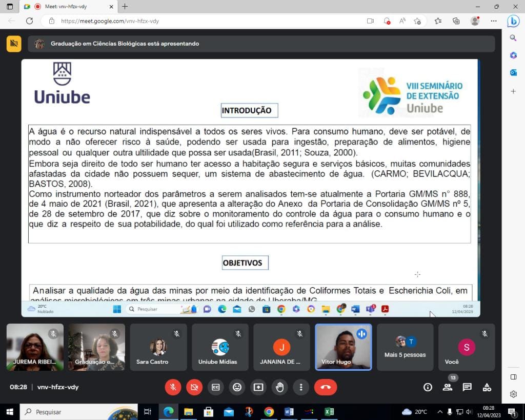Open the Meet activities panel
Image resolution: width=525 pixels, height=420 pixels.
click(x=487, y=388)
